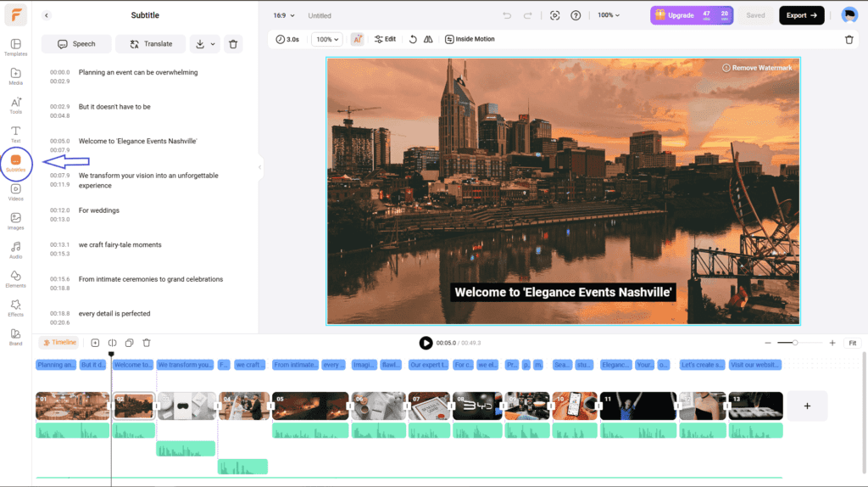
Task: Collapse the side panel handle
Action: [x=259, y=167]
